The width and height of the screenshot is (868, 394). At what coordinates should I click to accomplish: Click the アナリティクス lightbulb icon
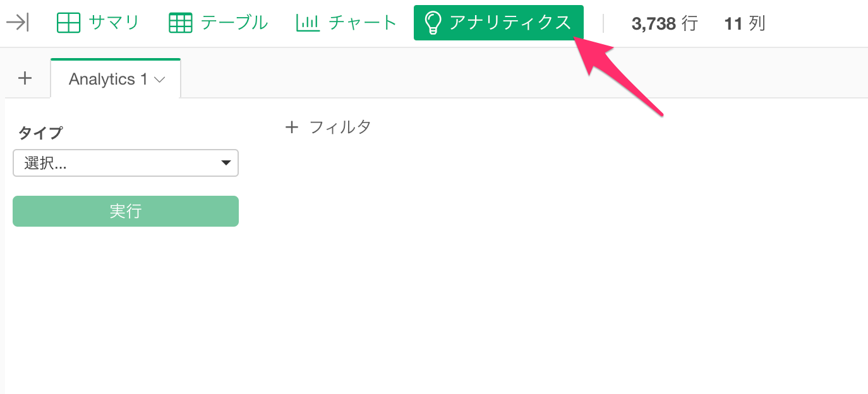coord(433,23)
